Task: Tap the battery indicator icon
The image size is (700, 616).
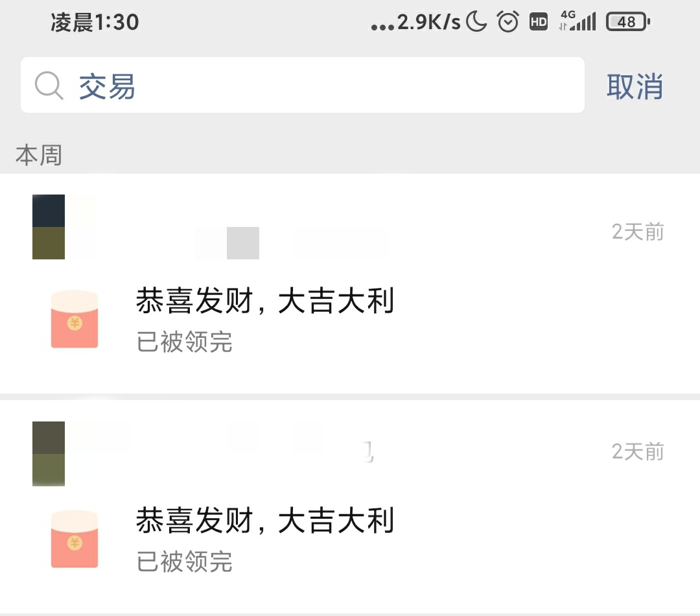Action: tap(627, 21)
